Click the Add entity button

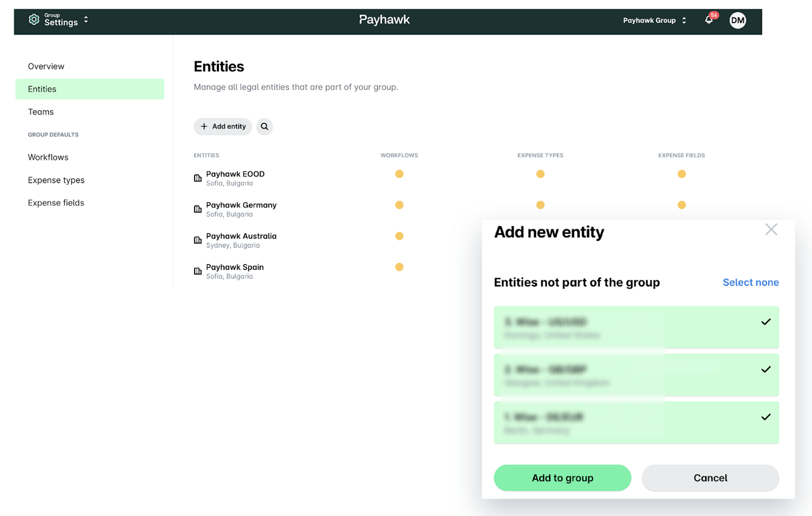223,127
